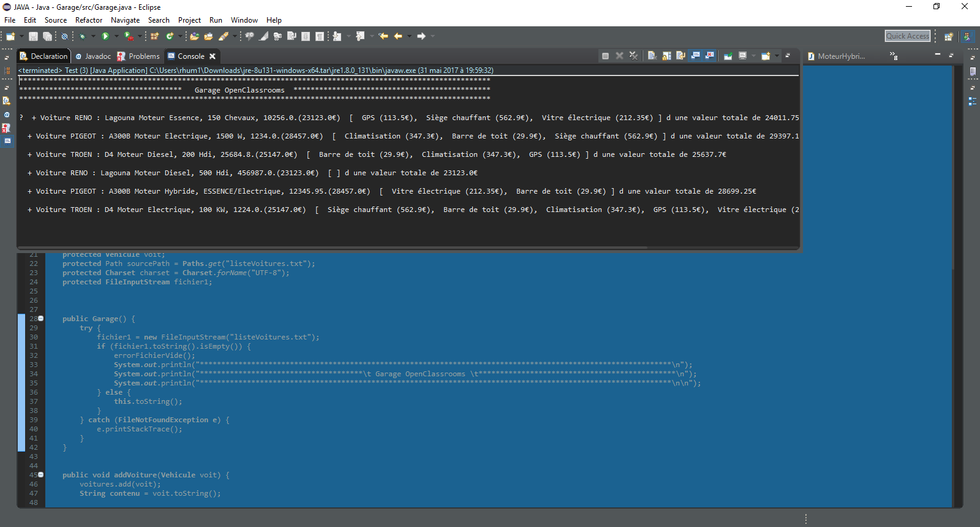980x527 pixels.
Task: Click the Debug bug icon in toolbar
Action: click(x=82, y=36)
